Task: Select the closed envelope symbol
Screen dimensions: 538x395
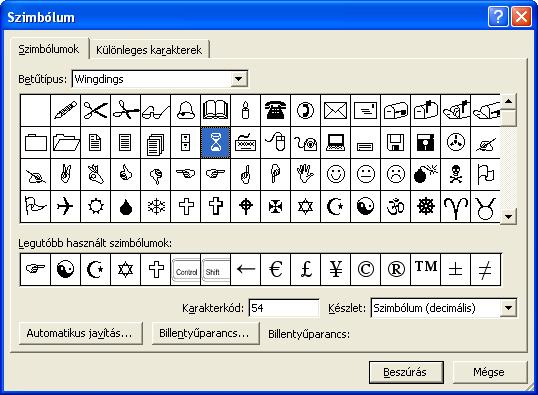Action: pyautogui.click(x=336, y=111)
